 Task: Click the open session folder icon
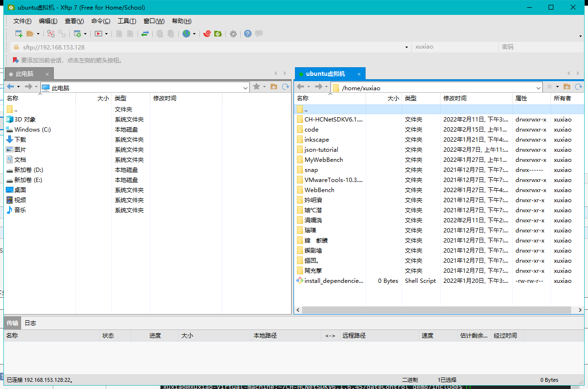click(30, 34)
